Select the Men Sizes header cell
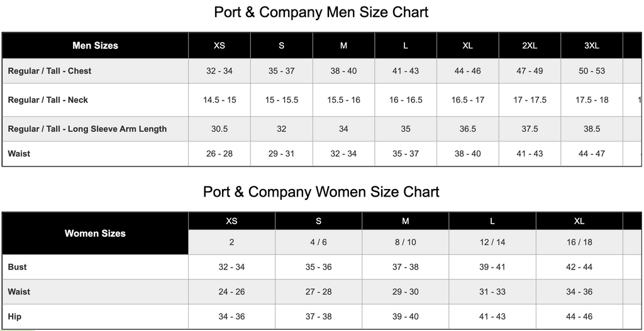 coord(95,45)
